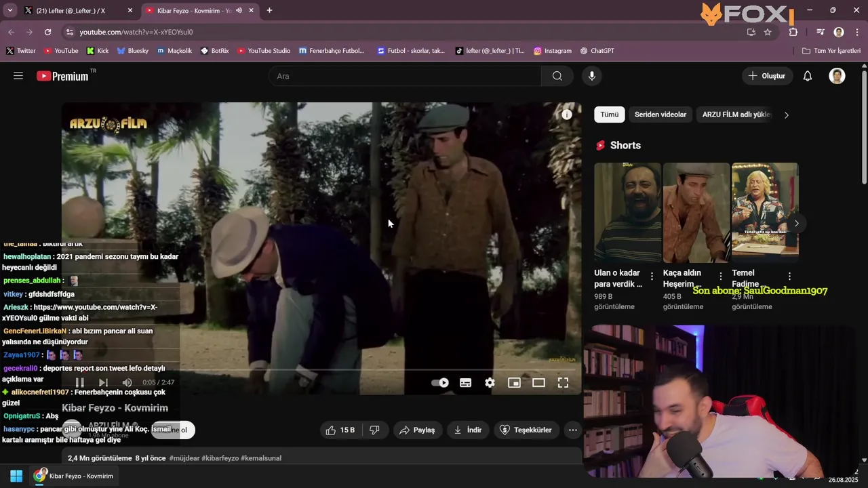Go back in browser history
Image resolution: width=868 pixels, height=488 pixels.
11,32
